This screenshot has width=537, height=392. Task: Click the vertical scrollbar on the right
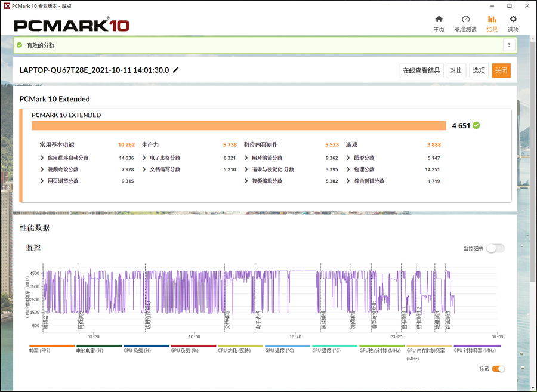[533, 179]
